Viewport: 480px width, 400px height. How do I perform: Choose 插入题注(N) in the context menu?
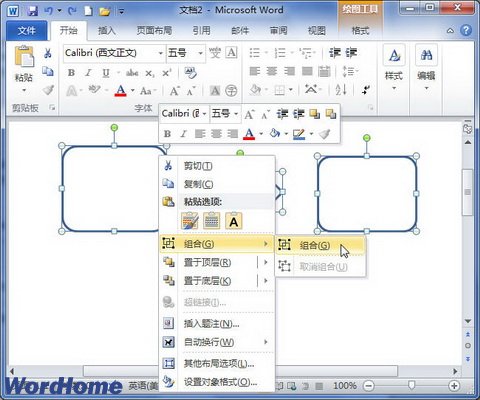(x=217, y=323)
